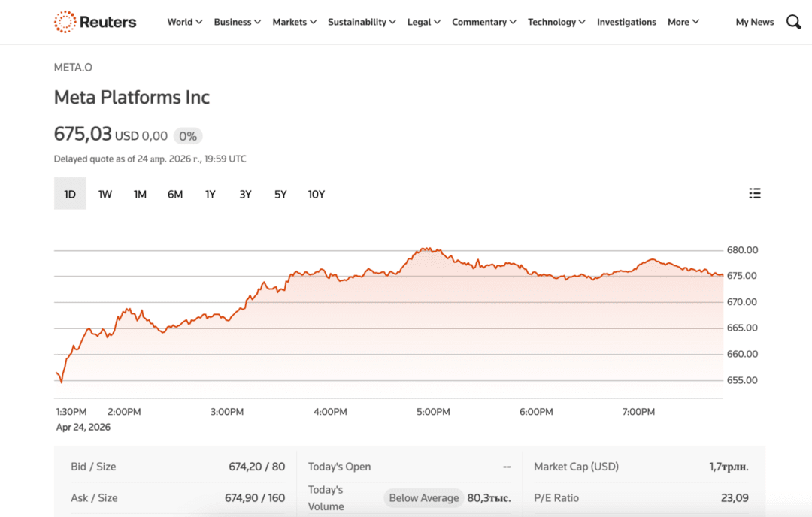Select the 1Y time range

coord(211,194)
